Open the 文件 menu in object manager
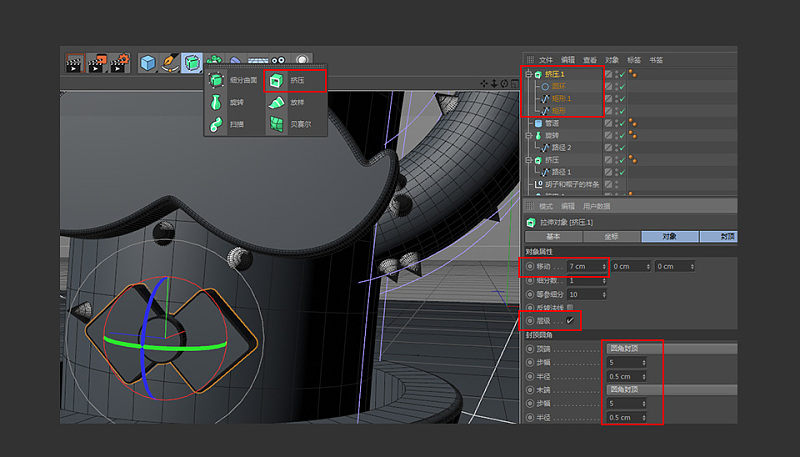The width and height of the screenshot is (800, 457). tap(546, 60)
